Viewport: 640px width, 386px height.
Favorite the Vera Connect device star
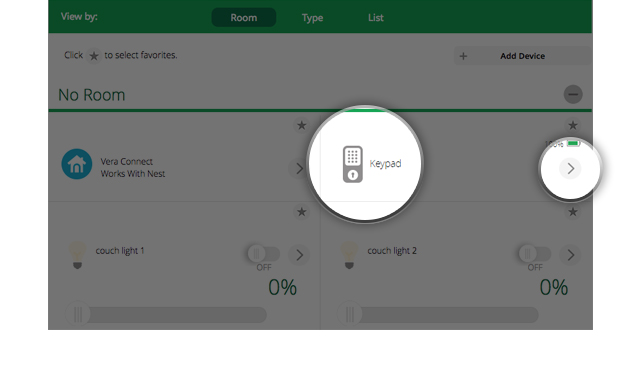pos(302,125)
